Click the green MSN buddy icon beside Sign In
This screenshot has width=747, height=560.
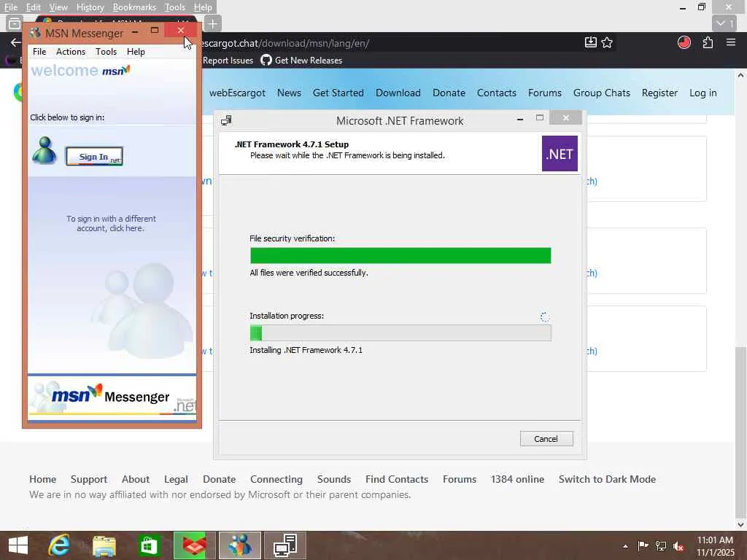(44, 150)
